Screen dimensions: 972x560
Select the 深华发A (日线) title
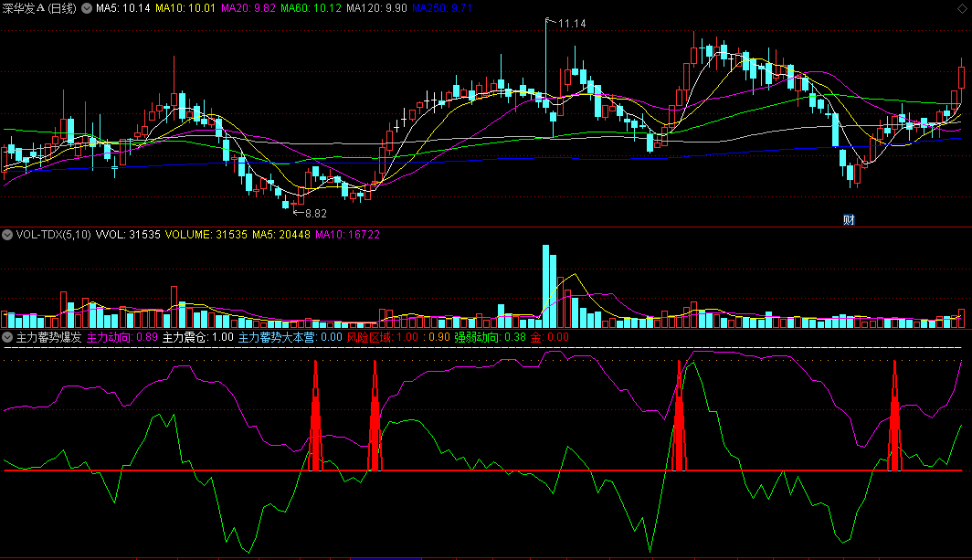tap(39, 8)
